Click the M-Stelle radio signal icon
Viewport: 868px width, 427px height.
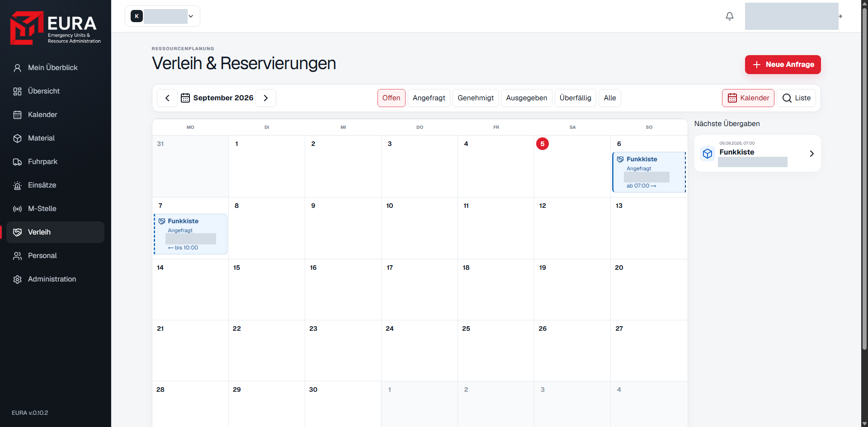(x=17, y=209)
